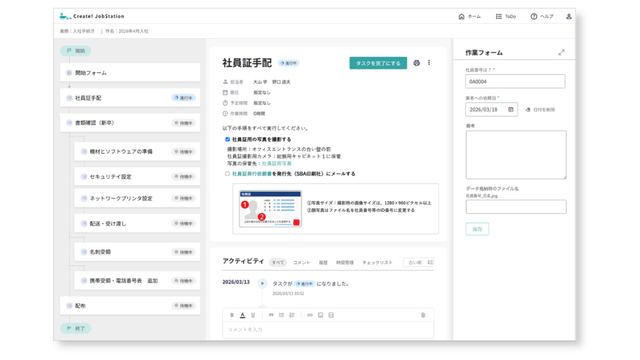Choose text color in the comment editor
640x360 pixels.
click(x=242, y=315)
